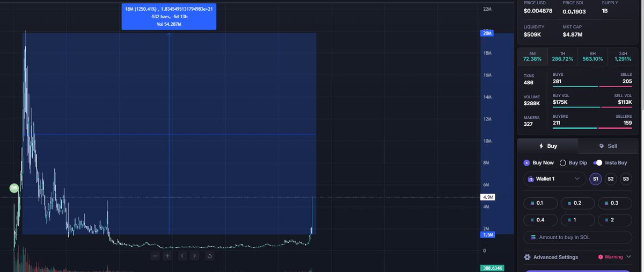Screen dimensions: 644x272
Task: Toggle the Insta Buy switch
Action: pyautogui.click(x=598, y=162)
